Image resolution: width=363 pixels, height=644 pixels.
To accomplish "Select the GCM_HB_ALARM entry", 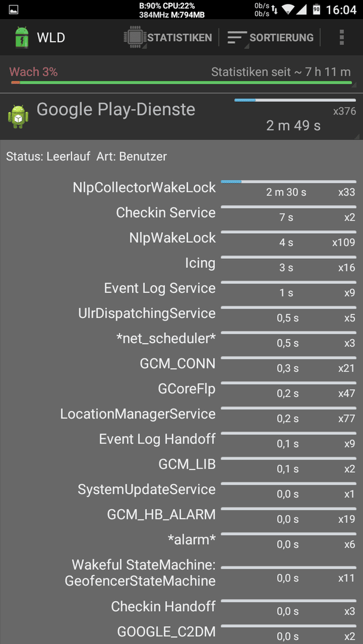I will [x=181, y=514].
